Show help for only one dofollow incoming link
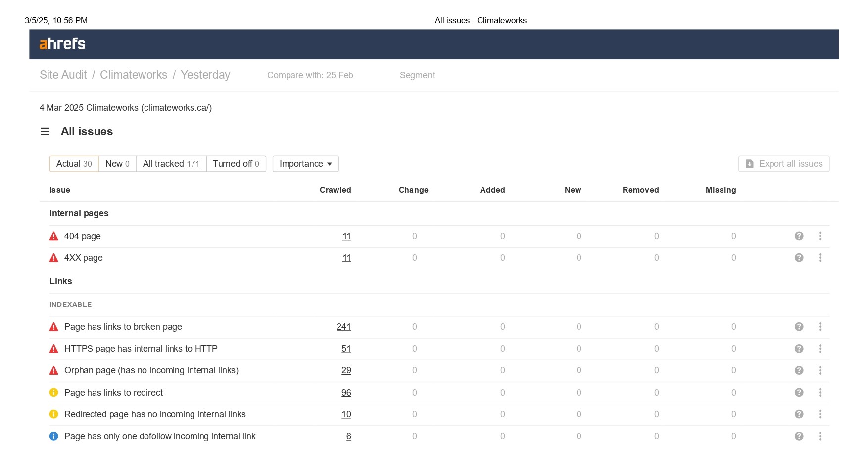 pos(799,436)
